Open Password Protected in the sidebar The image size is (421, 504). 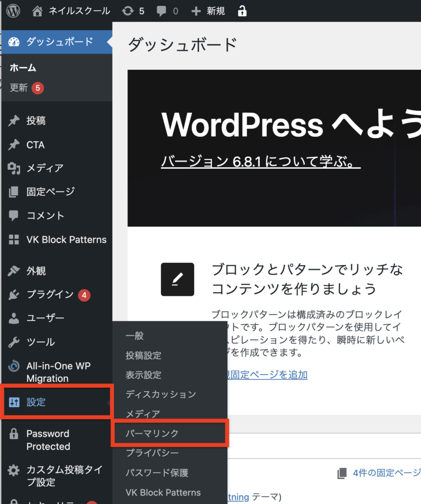coord(48,440)
